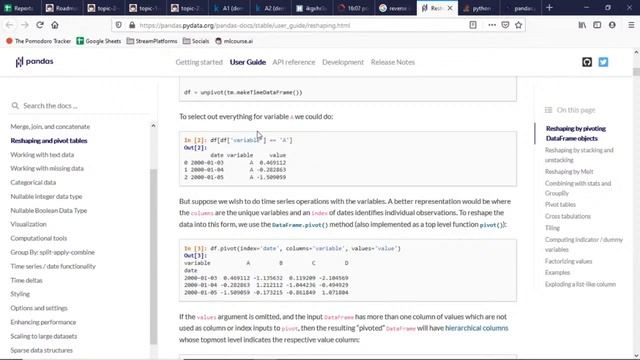Open Group By: split-apply-combine page
This screenshot has width=640, height=360.
pyautogui.click(x=53, y=252)
